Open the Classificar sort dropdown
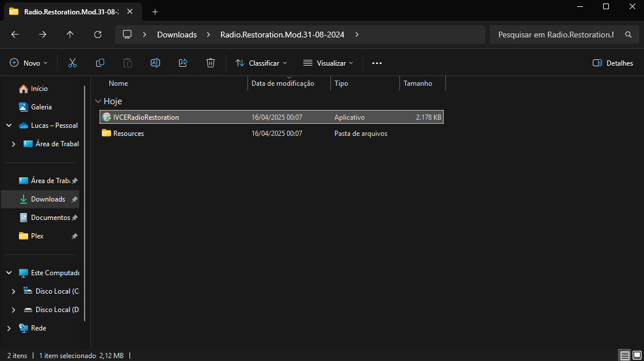 point(261,63)
